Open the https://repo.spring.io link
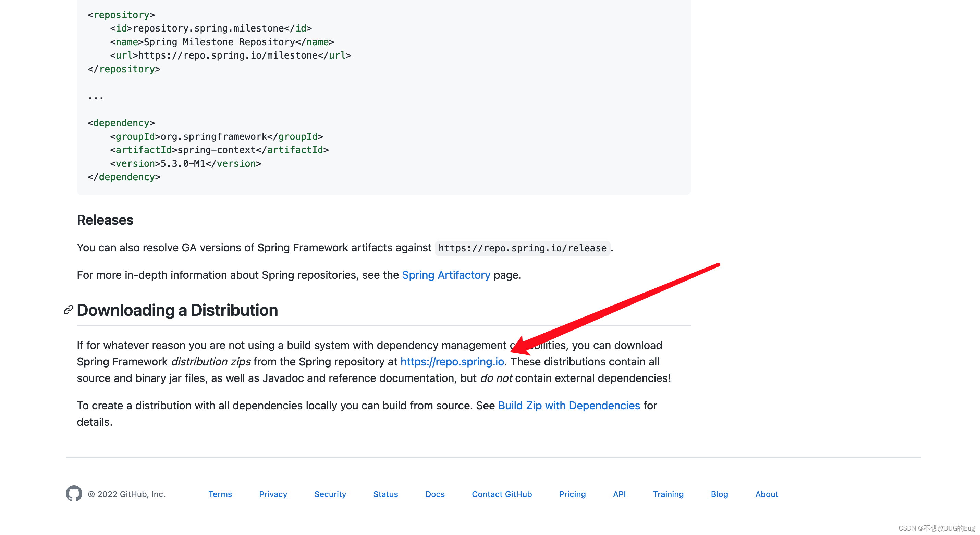The image size is (980, 535). (452, 361)
